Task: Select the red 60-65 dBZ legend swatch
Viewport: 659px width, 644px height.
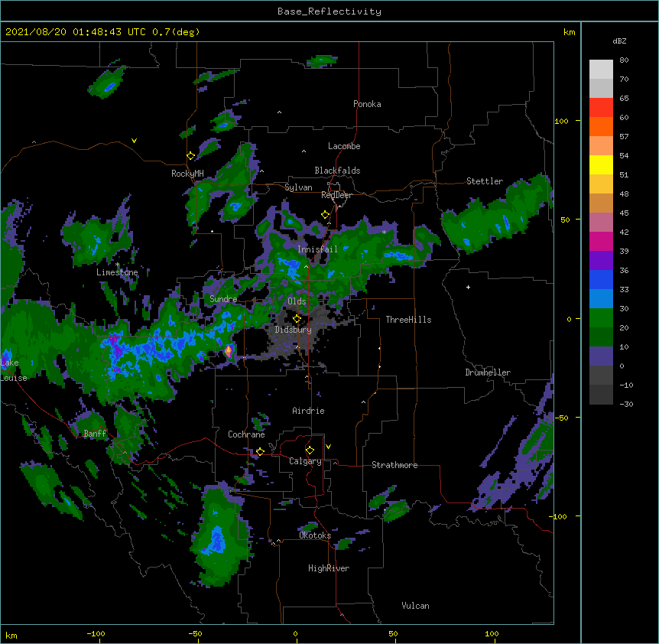Action: coord(601,108)
